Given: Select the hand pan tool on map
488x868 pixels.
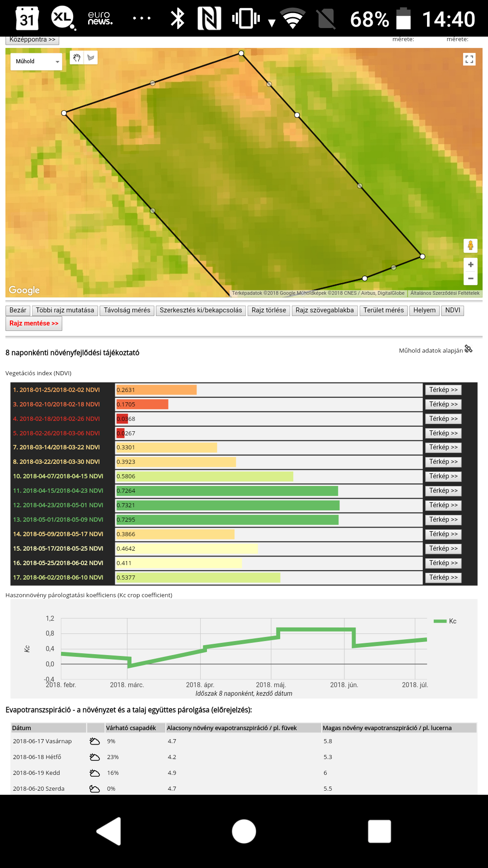Looking at the screenshot, I should click(77, 58).
